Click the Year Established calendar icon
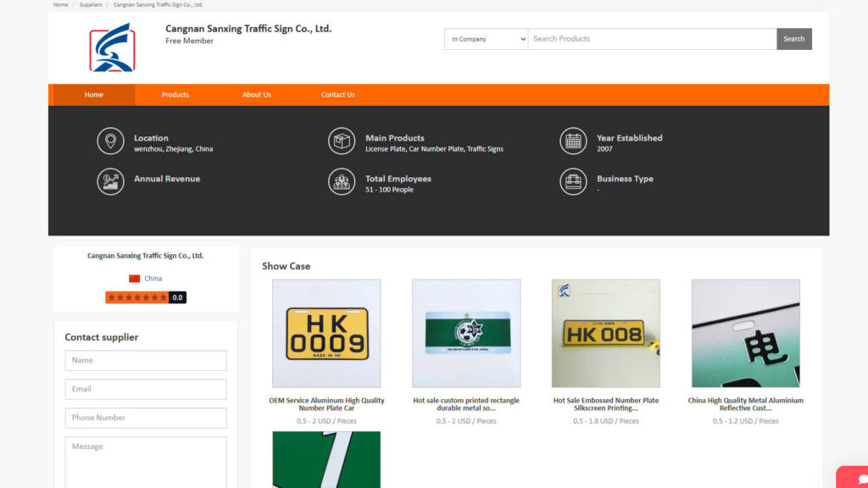868x488 pixels. pyautogui.click(x=573, y=141)
